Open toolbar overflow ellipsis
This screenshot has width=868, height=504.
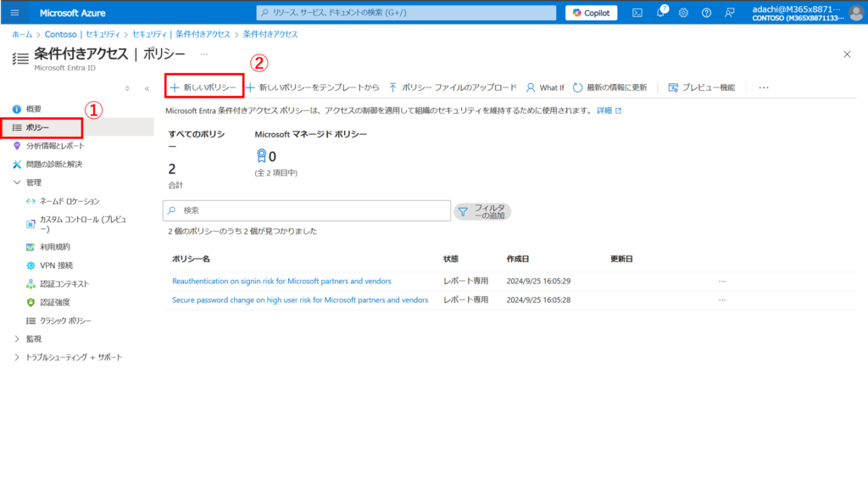click(764, 87)
